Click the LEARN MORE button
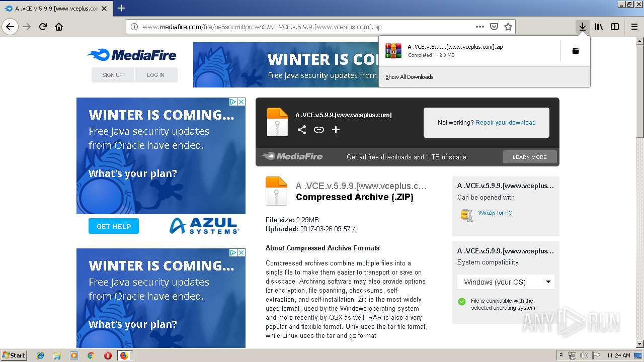The height and width of the screenshot is (362, 644). point(530,157)
